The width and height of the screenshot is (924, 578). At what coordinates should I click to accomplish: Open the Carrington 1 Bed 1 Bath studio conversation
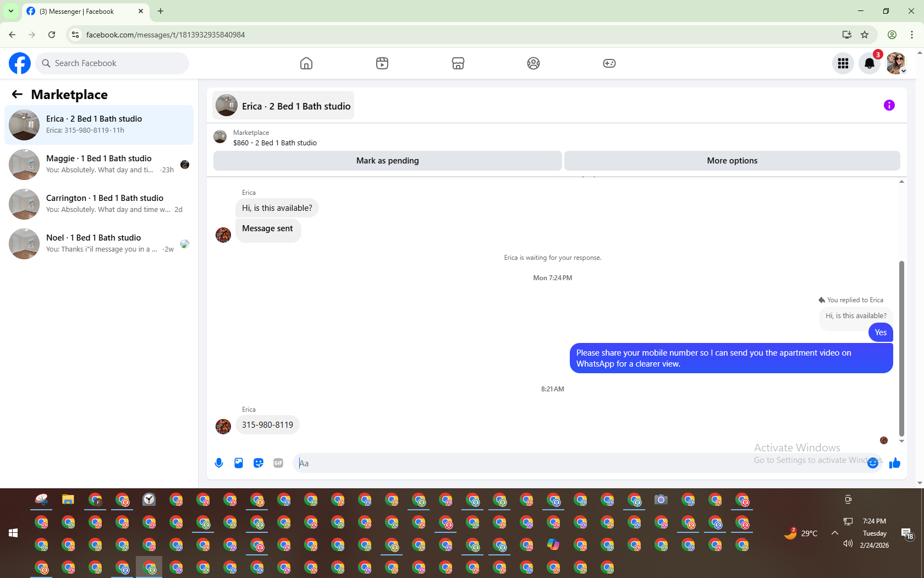point(99,204)
